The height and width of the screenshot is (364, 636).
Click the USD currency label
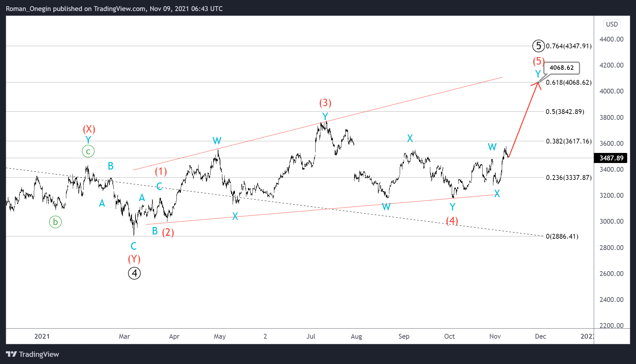tap(612, 24)
